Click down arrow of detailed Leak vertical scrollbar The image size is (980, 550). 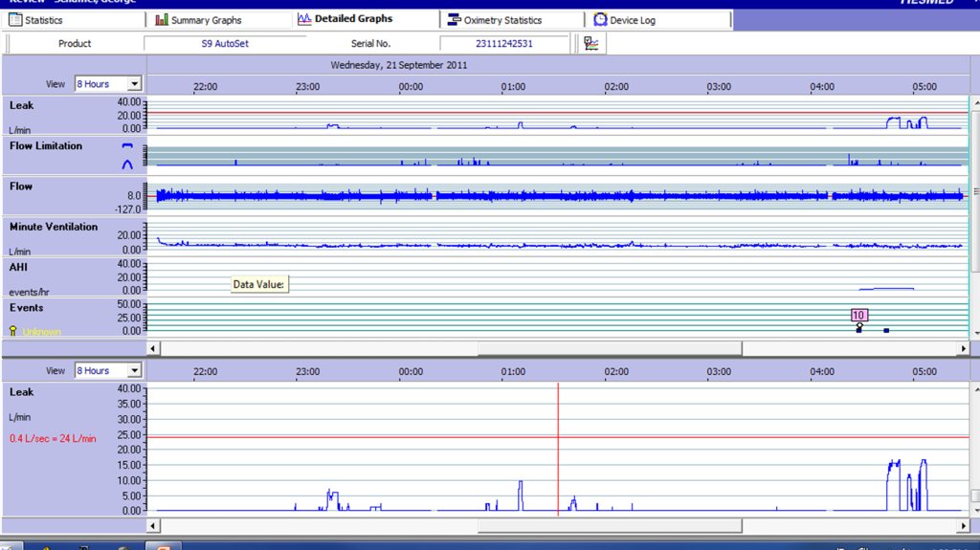coord(975,511)
